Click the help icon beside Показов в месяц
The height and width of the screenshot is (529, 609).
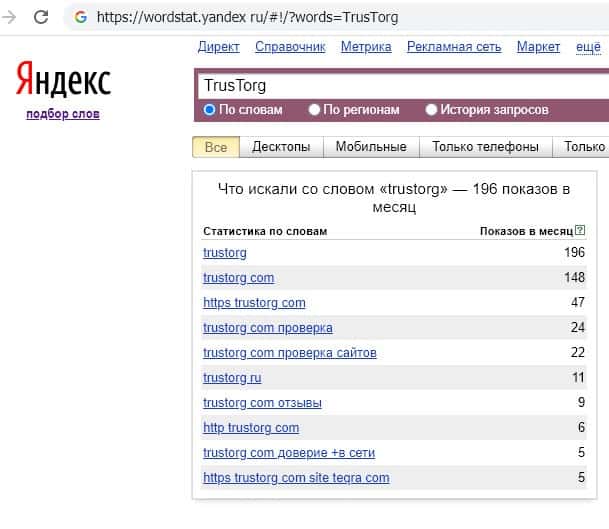(580, 231)
